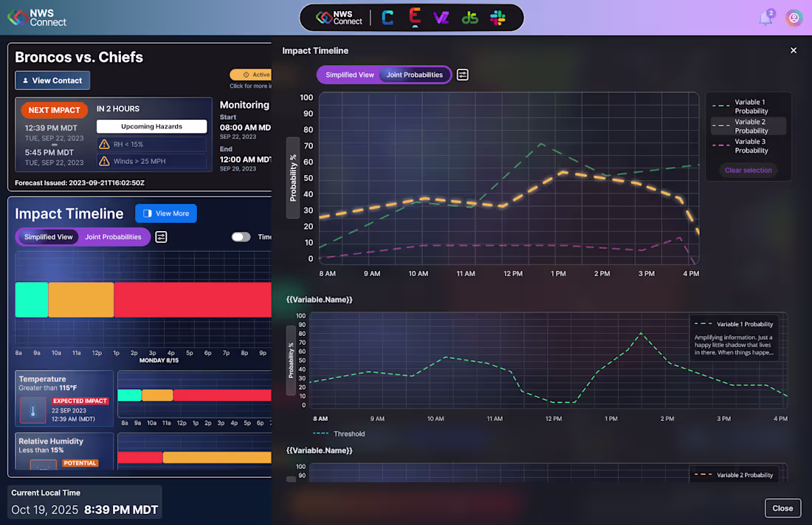Go to the NWS Connect home logo

[37, 18]
